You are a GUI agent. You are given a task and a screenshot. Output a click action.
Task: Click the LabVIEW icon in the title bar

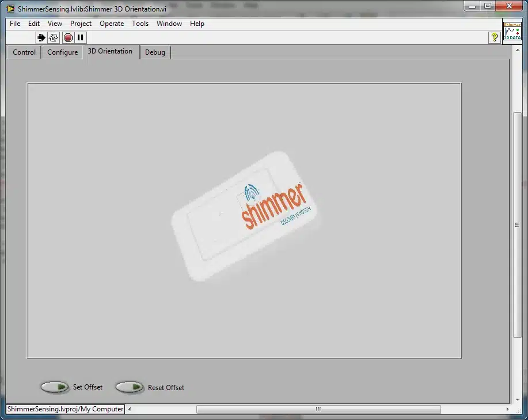click(x=10, y=9)
